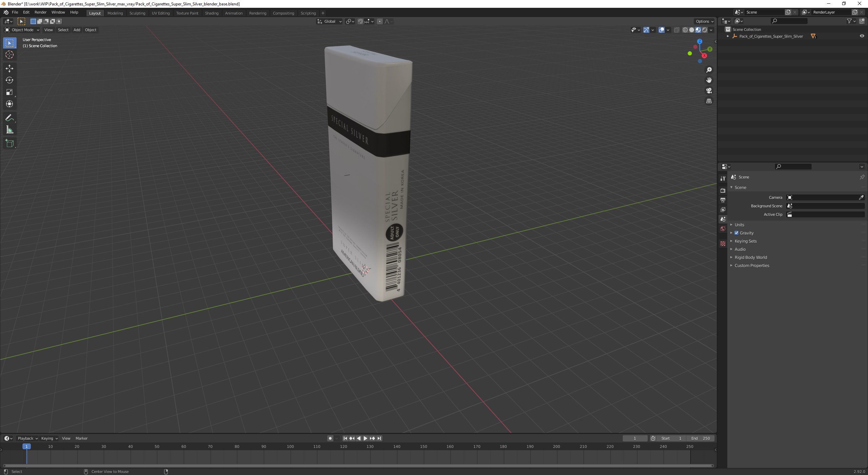The image size is (868, 475).
Task: Select the Add Cube tool
Action: click(9, 144)
